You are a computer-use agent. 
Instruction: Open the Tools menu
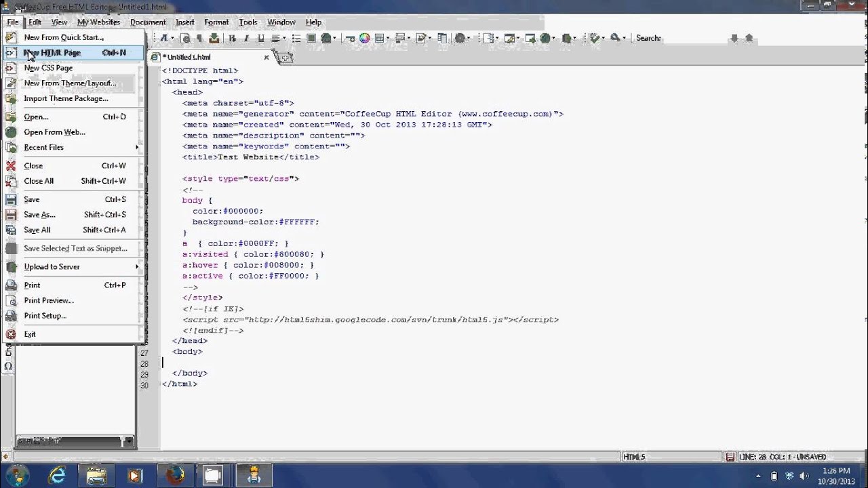pyautogui.click(x=248, y=22)
